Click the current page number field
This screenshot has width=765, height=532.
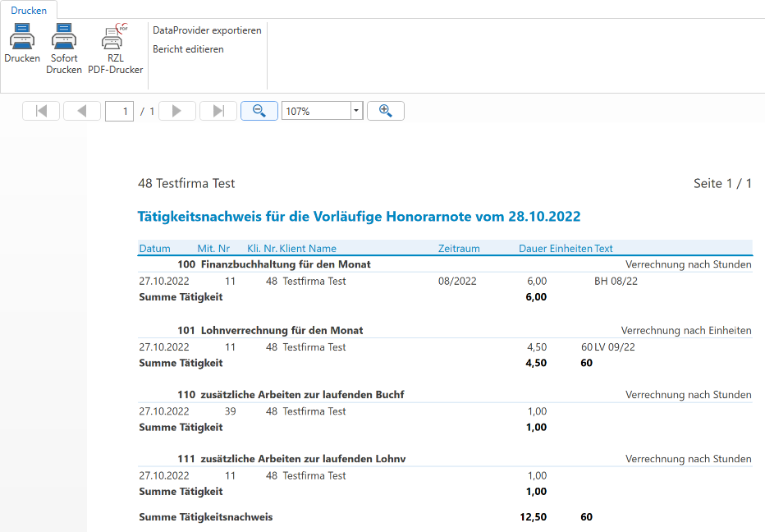coord(120,111)
